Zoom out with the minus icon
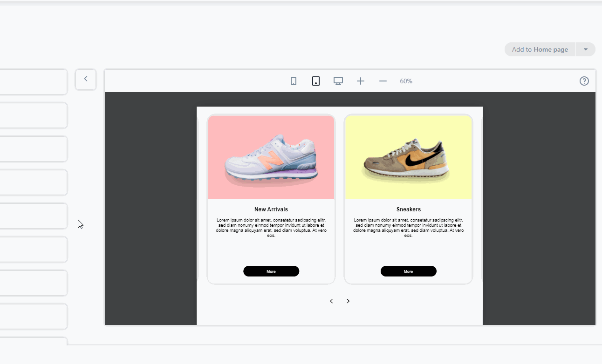 pyautogui.click(x=383, y=81)
